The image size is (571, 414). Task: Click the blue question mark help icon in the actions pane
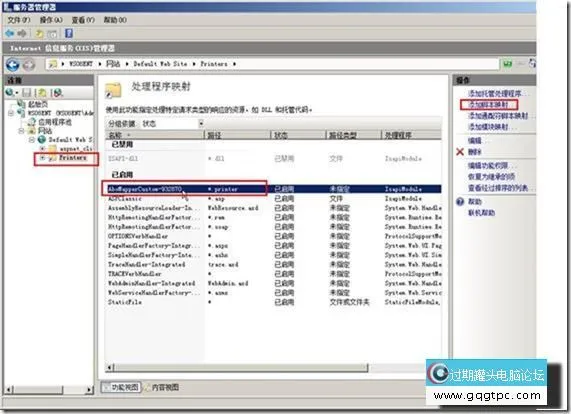460,201
